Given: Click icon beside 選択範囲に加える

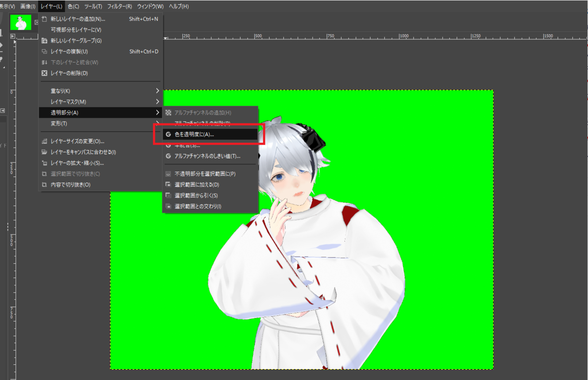Looking at the screenshot, I should pyautogui.click(x=169, y=184).
